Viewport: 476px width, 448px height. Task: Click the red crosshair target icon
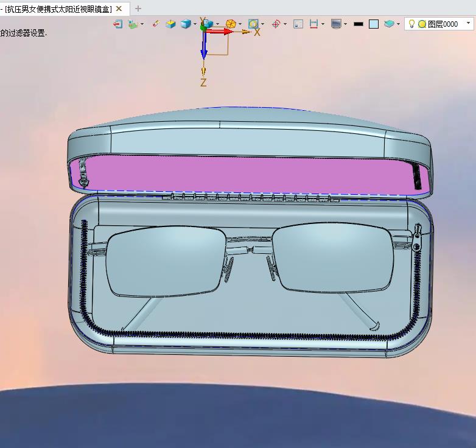pos(276,24)
